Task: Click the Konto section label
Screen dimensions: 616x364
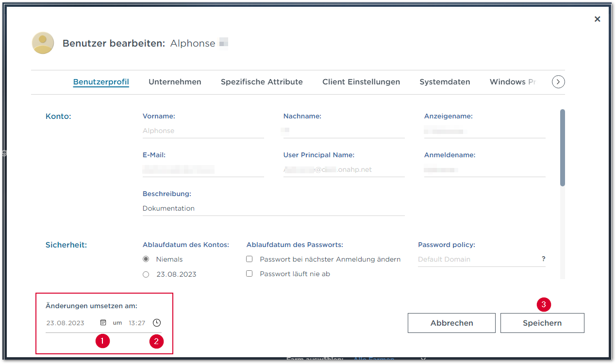Action: [58, 116]
